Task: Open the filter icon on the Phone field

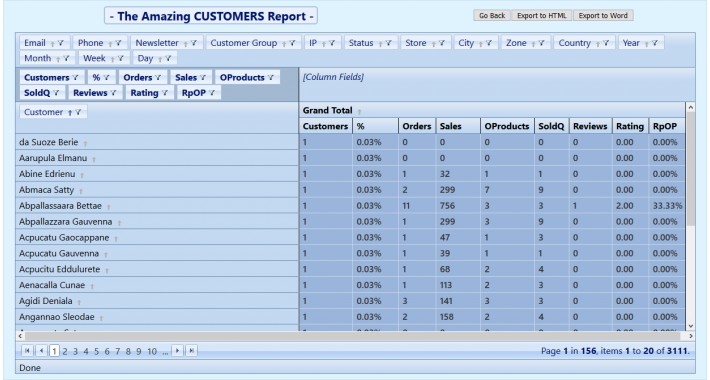Action: tap(118, 43)
